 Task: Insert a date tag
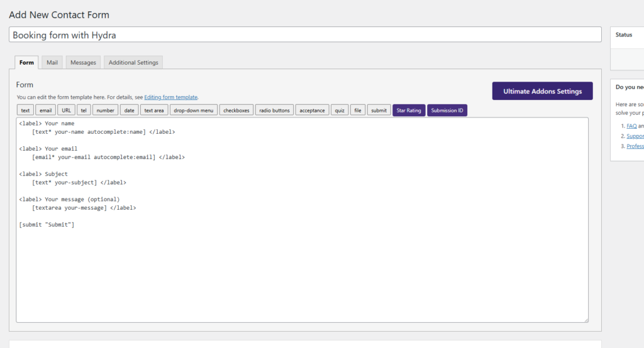coord(130,111)
